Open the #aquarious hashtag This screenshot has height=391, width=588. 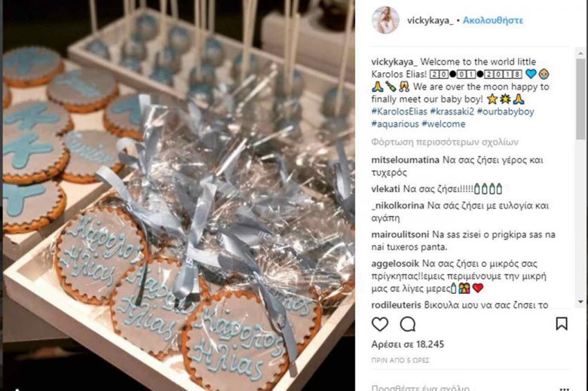point(395,124)
